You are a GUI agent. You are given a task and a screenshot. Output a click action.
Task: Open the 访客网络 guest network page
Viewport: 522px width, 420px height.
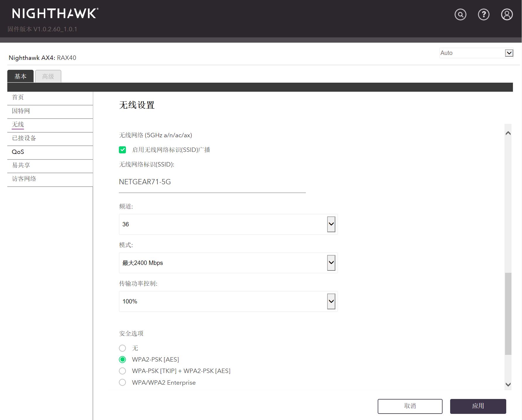[24, 179]
